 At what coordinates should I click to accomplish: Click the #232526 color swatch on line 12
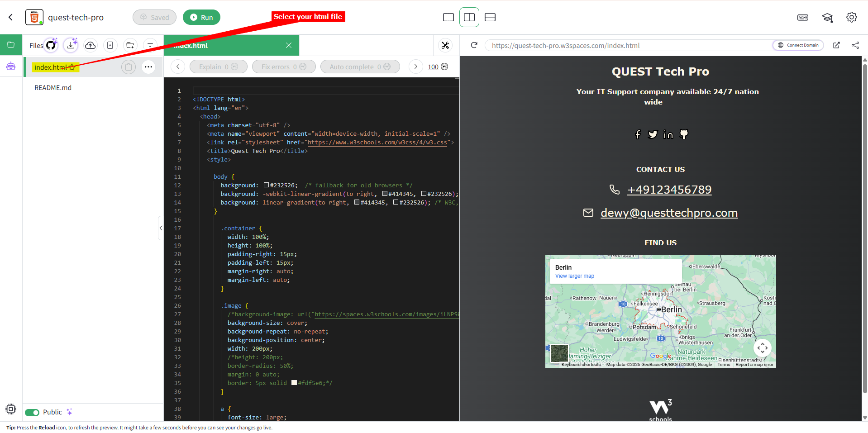click(267, 185)
